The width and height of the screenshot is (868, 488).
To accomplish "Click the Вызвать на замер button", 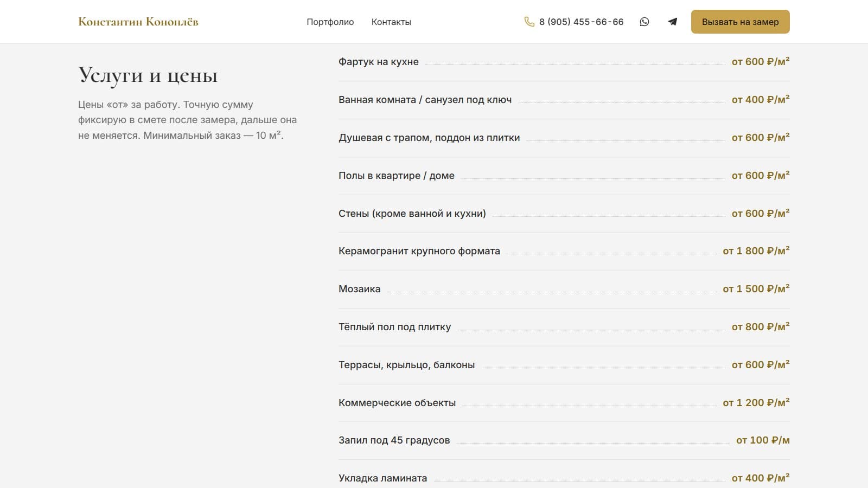I will click(740, 22).
